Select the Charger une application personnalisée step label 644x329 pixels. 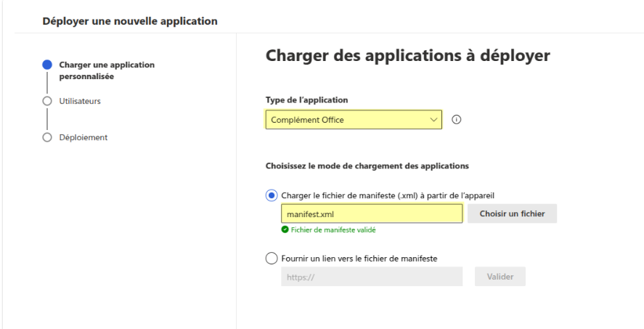click(x=106, y=70)
